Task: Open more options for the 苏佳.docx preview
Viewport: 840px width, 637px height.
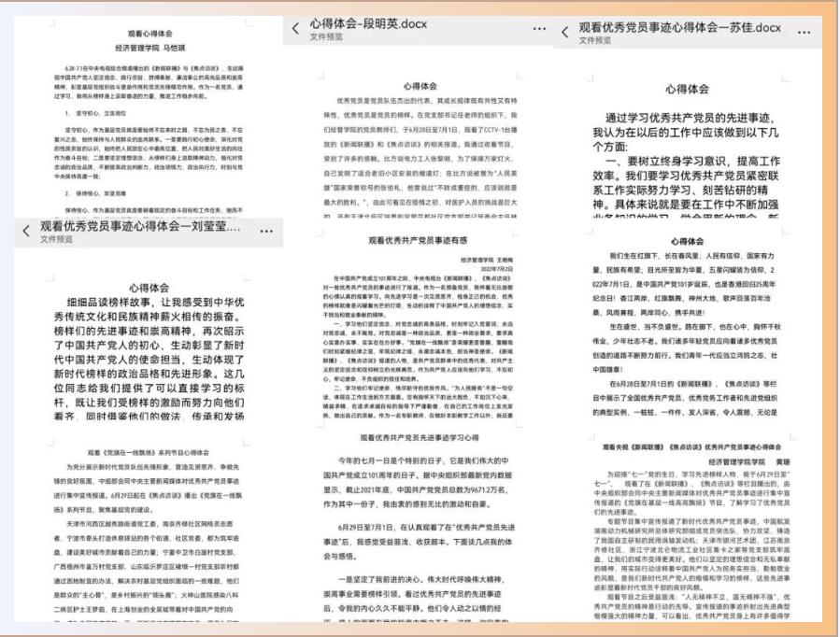Action: coord(804,33)
